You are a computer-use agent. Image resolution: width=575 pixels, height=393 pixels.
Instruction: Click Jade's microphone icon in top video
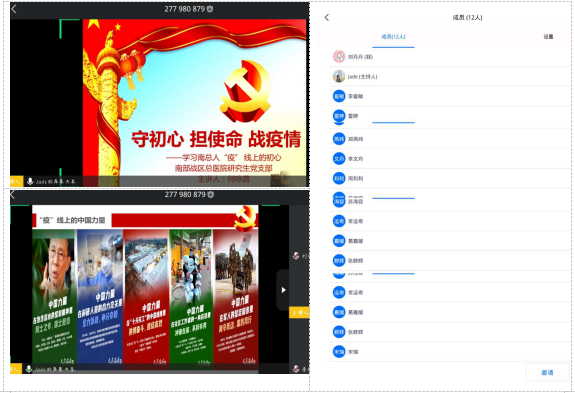[30, 181]
